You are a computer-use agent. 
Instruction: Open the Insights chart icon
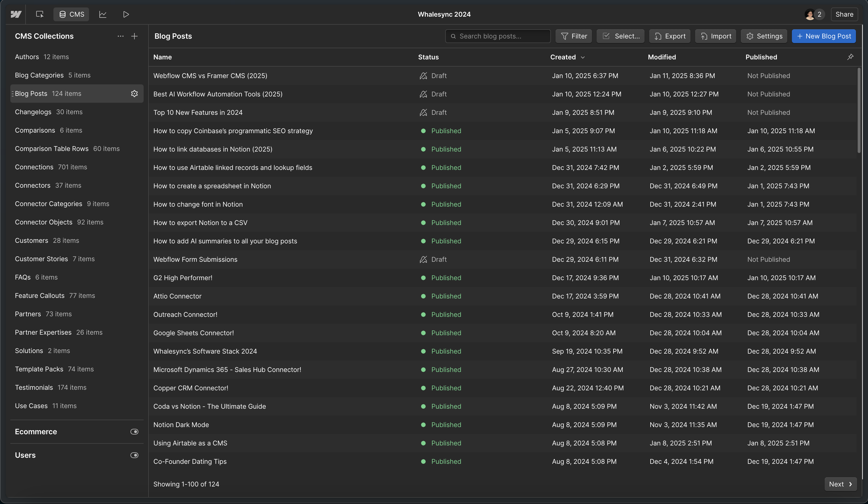103,14
